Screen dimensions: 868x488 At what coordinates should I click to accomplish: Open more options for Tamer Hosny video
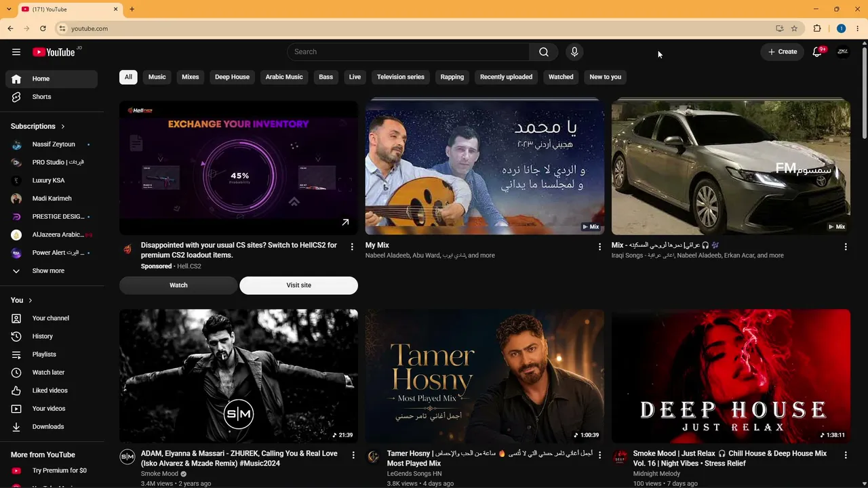coord(599,455)
